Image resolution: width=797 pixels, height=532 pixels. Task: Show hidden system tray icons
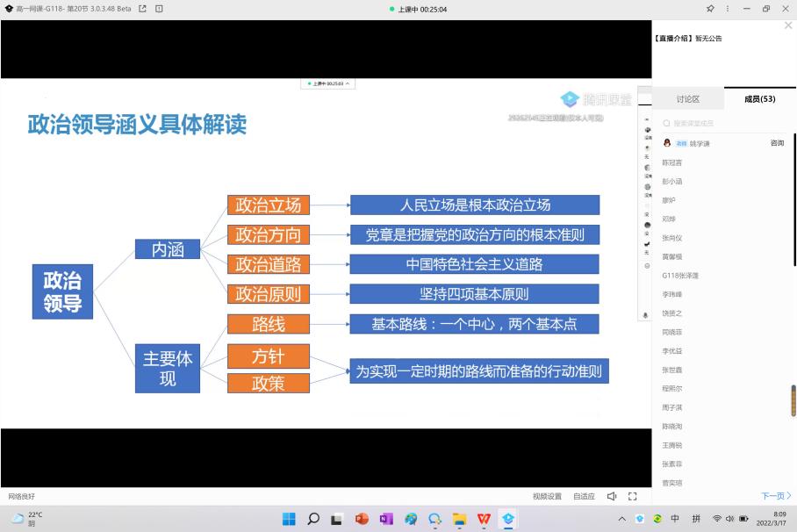click(621, 519)
